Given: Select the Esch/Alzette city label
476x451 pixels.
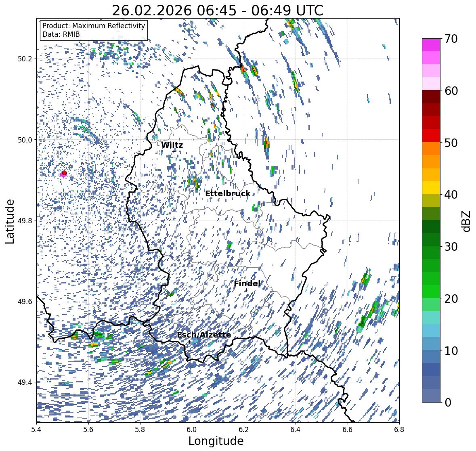Looking at the screenshot, I should (204, 335).
